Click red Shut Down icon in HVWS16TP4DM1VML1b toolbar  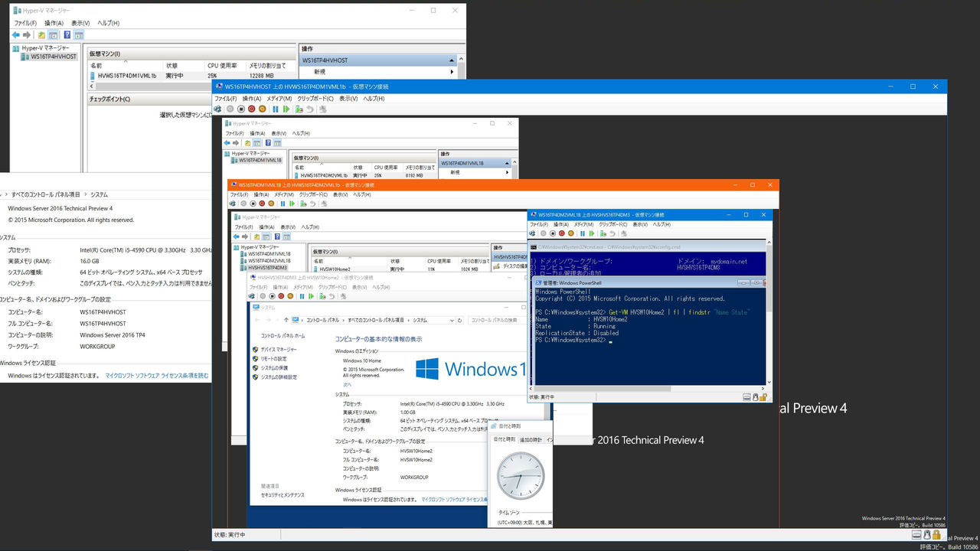pos(252,109)
